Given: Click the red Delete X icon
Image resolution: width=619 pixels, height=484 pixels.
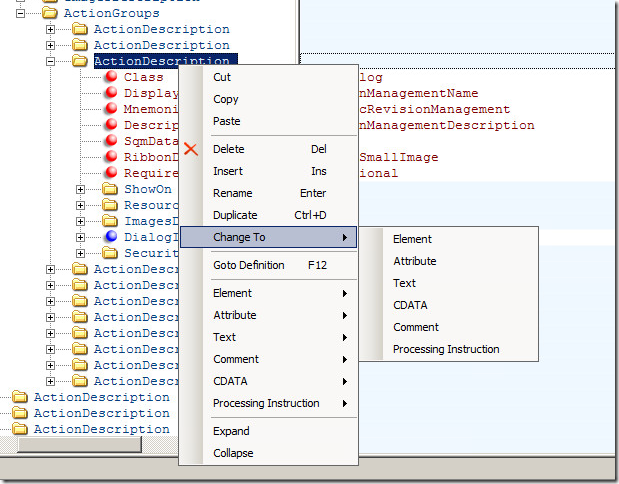Looking at the screenshot, I should [192, 150].
